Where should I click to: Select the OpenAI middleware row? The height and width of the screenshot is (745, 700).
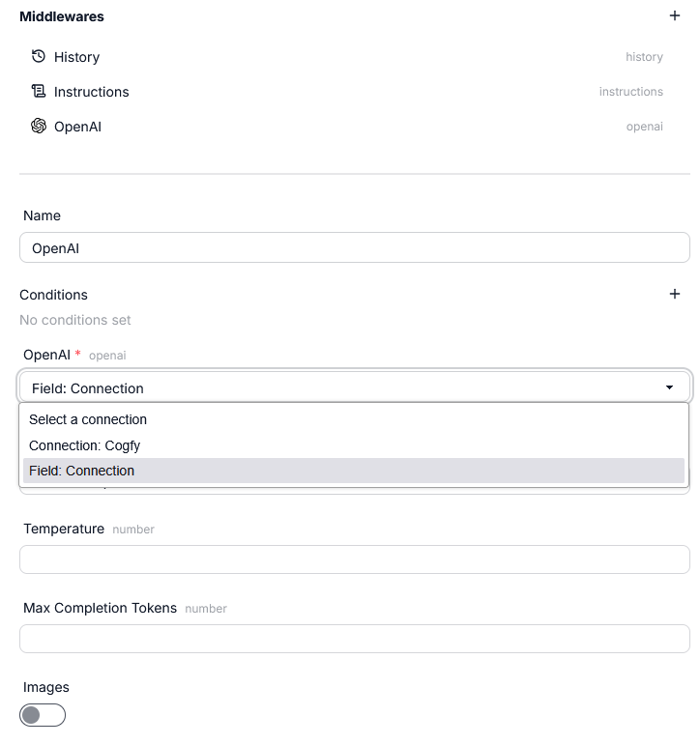(x=347, y=127)
